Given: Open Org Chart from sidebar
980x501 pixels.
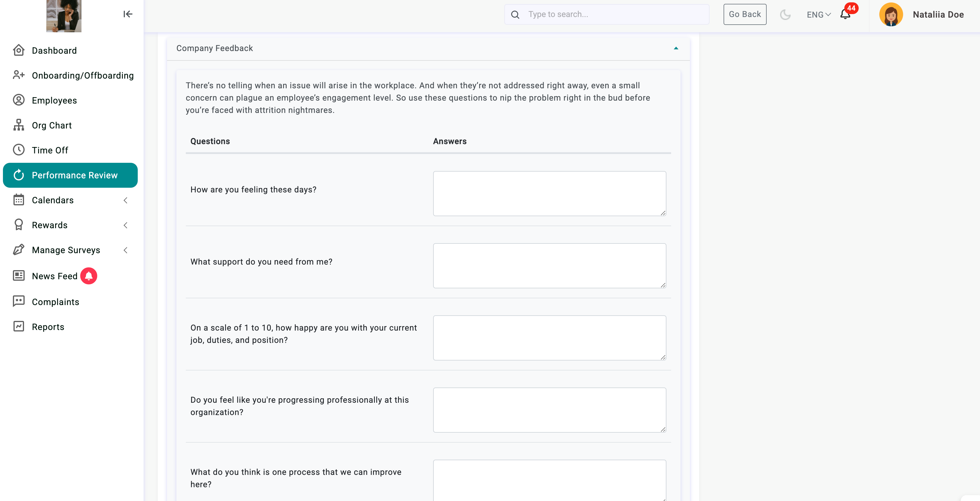Looking at the screenshot, I should pos(70,125).
